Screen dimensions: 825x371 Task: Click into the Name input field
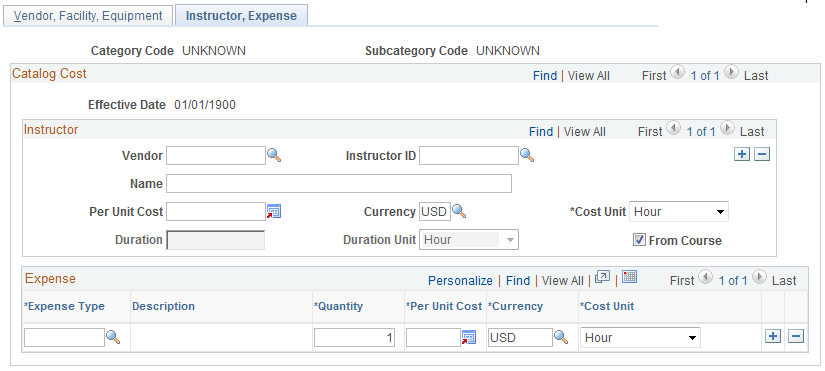[339, 184]
